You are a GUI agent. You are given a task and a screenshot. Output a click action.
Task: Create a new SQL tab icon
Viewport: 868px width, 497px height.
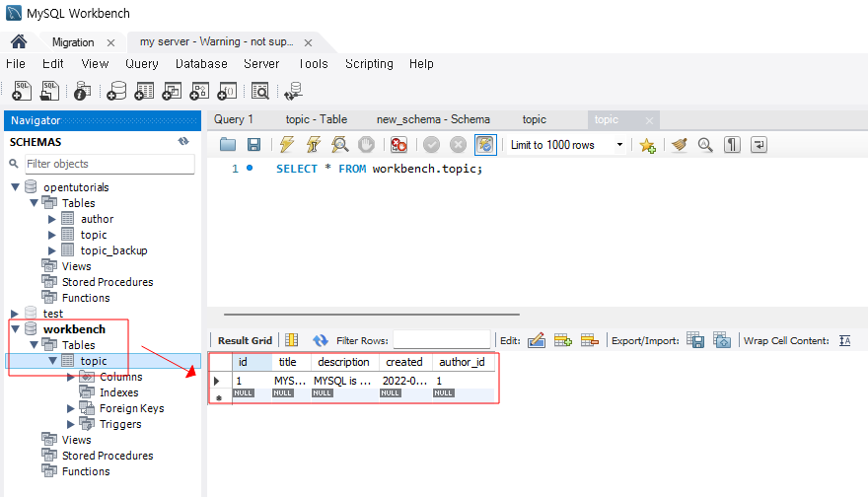pos(22,91)
